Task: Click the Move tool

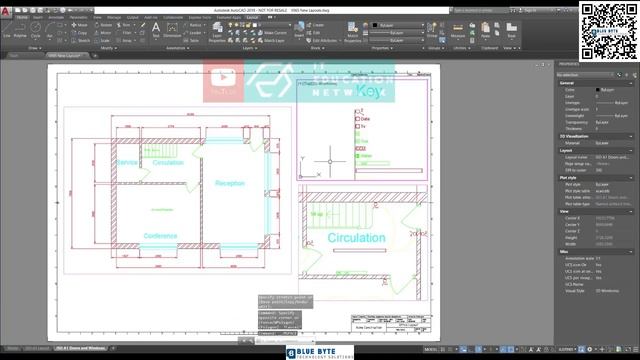Action: point(80,25)
